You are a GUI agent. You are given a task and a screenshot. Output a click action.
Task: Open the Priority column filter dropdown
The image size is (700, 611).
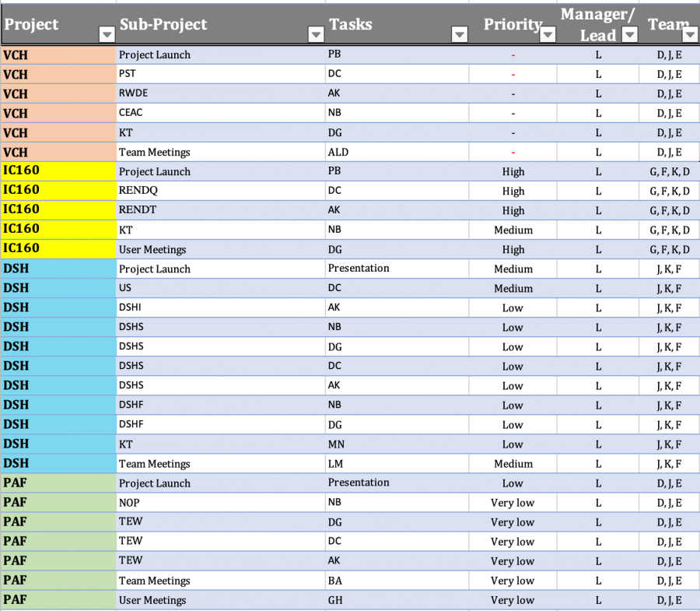tap(548, 34)
